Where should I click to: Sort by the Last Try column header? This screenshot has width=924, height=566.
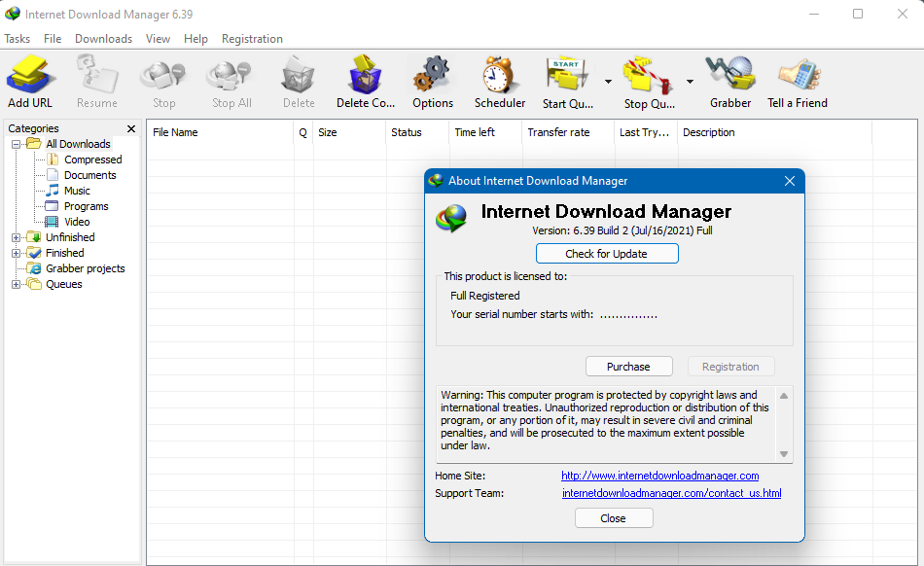tap(646, 132)
